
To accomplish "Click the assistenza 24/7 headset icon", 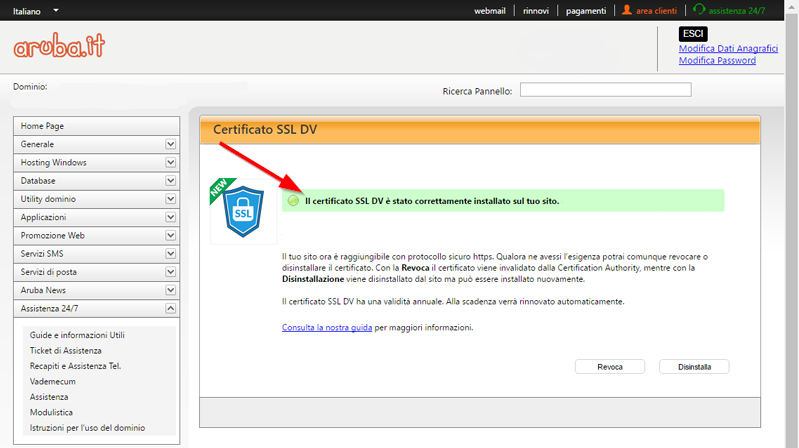I will tap(699, 9).
